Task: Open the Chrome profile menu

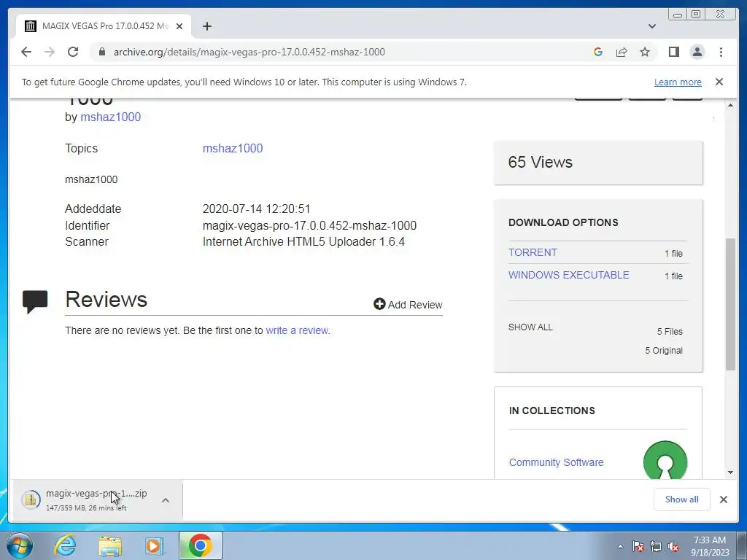Action: (x=697, y=52)
